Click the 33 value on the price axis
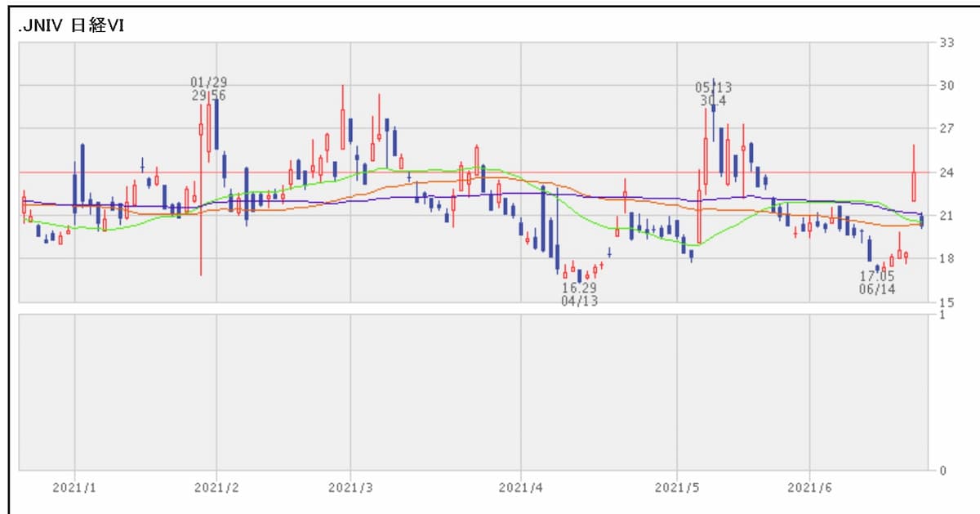980x514 pixels. coord(947,42)
